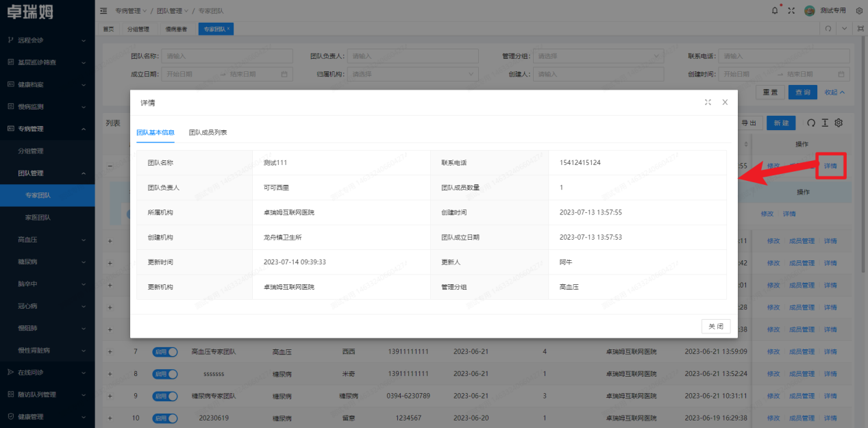868x428 pixels.
Task: Focus the 创建人 input field
Action: [598, 74]
